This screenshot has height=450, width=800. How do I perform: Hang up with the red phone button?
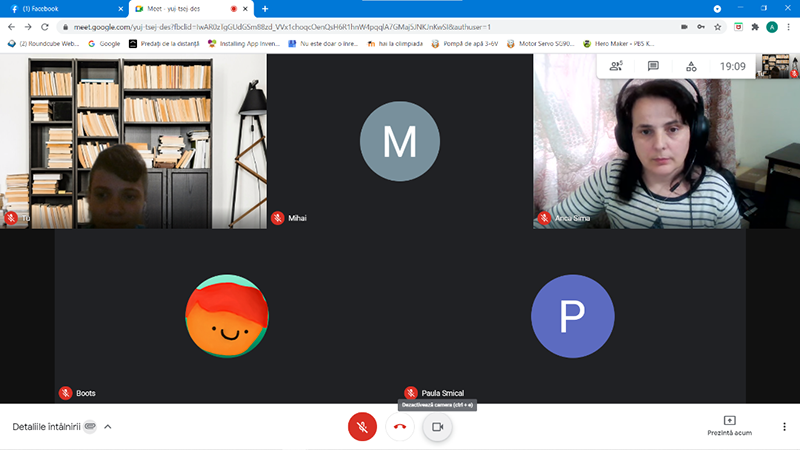pos(400,427)
